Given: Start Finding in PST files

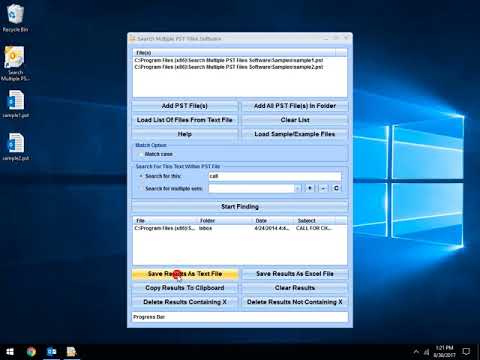Looking at the screenshot, I should 240,207.
